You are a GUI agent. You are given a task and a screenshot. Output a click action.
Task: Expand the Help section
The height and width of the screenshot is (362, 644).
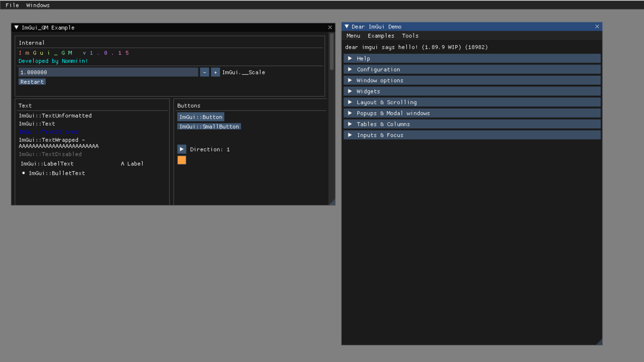pos(472,58)
